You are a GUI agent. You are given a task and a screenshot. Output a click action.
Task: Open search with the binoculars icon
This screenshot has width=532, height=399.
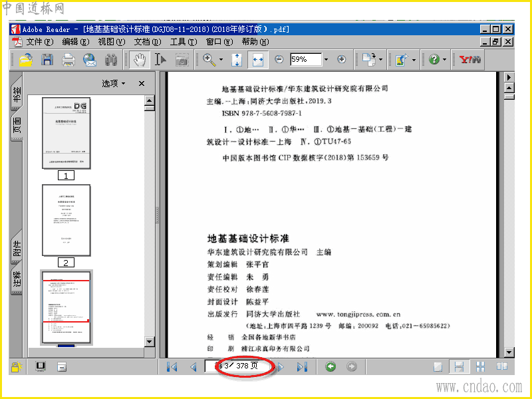click(111, 60)
